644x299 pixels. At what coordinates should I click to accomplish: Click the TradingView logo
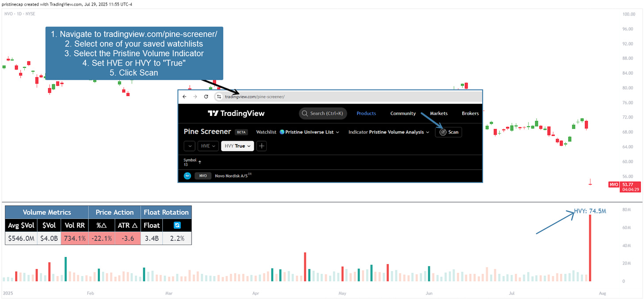click(236, 113)
